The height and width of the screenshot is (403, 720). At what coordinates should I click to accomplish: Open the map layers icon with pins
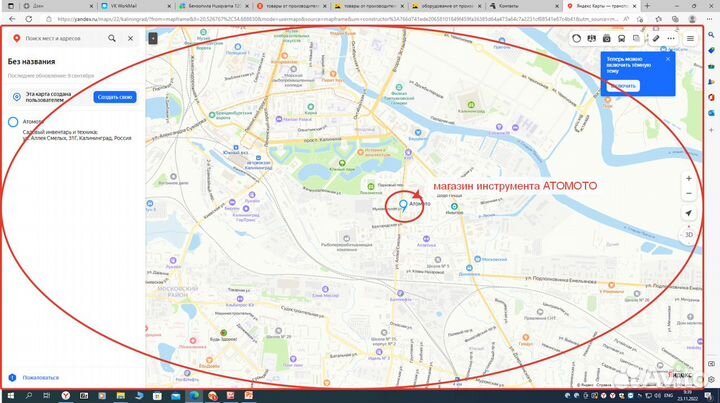(591, 39)
